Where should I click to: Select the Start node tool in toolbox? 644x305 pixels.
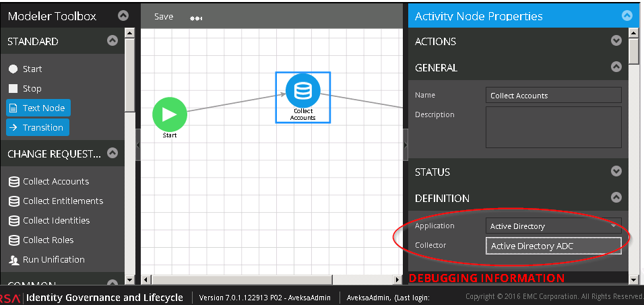click(26, 69)
